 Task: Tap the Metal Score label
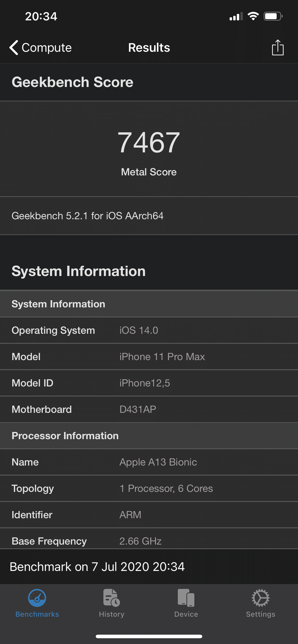pos(149,172)
